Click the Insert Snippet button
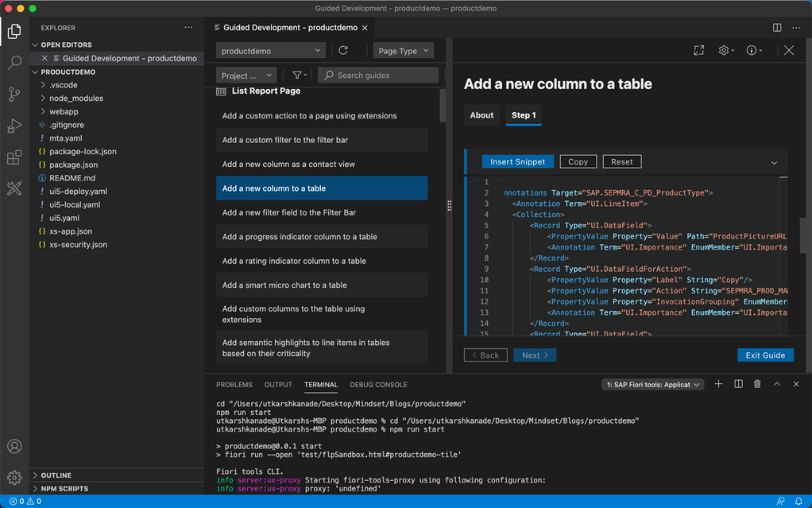Image resolution: width=812 pixels, height=508 pixels. [x=517, y=161]
